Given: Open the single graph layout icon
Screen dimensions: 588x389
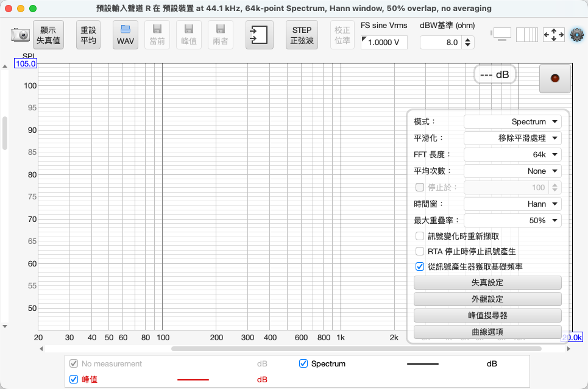Looking at the screenshot, I should pyautogui.click(x=501, y=35).
